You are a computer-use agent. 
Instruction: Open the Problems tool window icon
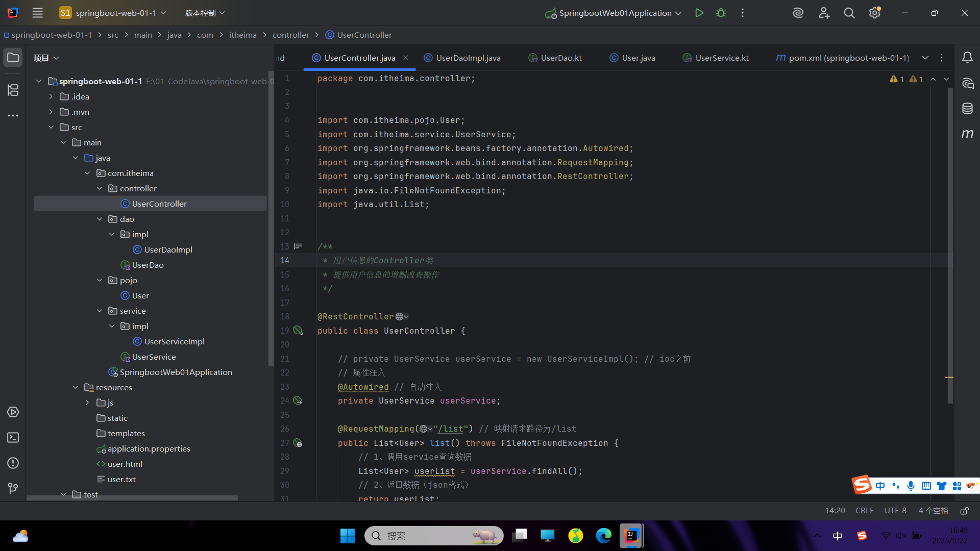(13, 463)
